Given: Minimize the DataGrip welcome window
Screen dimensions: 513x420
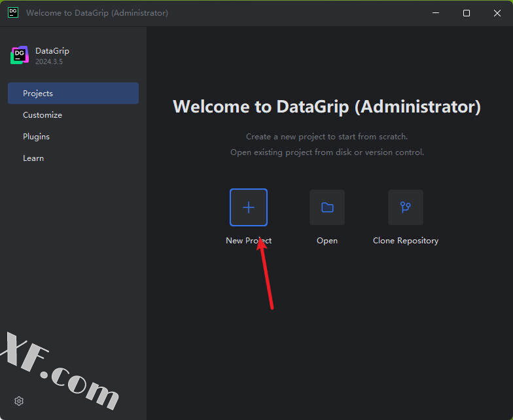Looking at the screenshot, I should click(x=436, y=13).
